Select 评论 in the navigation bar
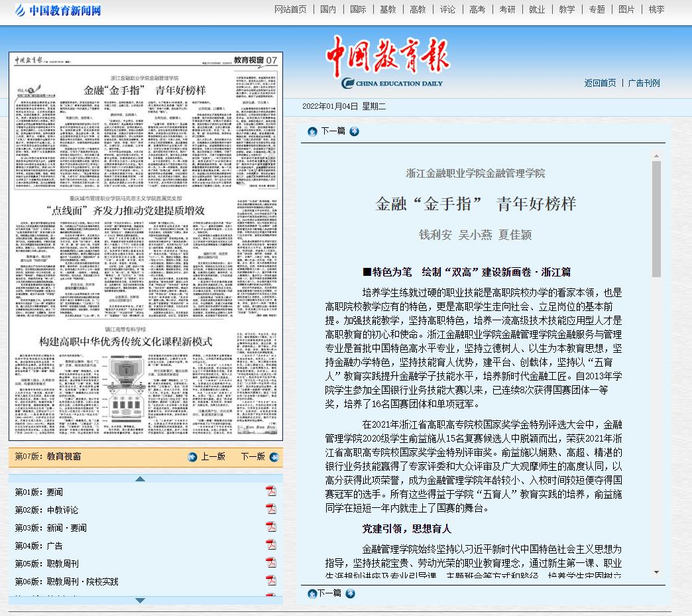 [x=447, y=10]
